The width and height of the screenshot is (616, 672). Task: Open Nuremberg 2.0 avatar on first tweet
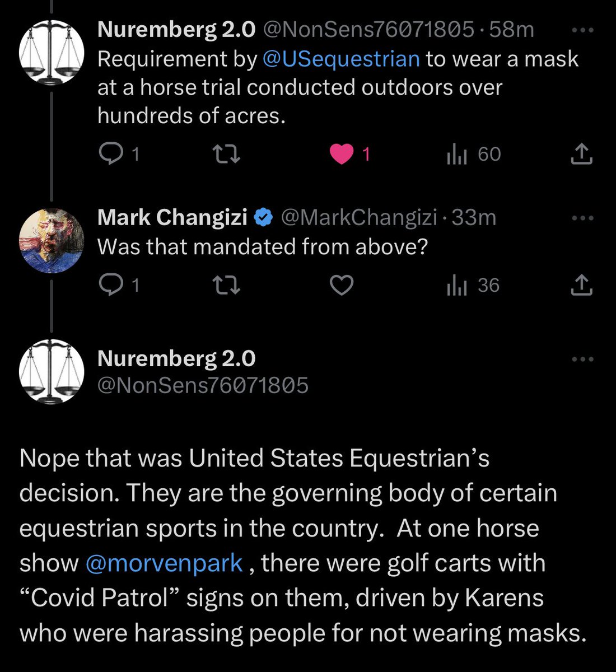point(52,53)
